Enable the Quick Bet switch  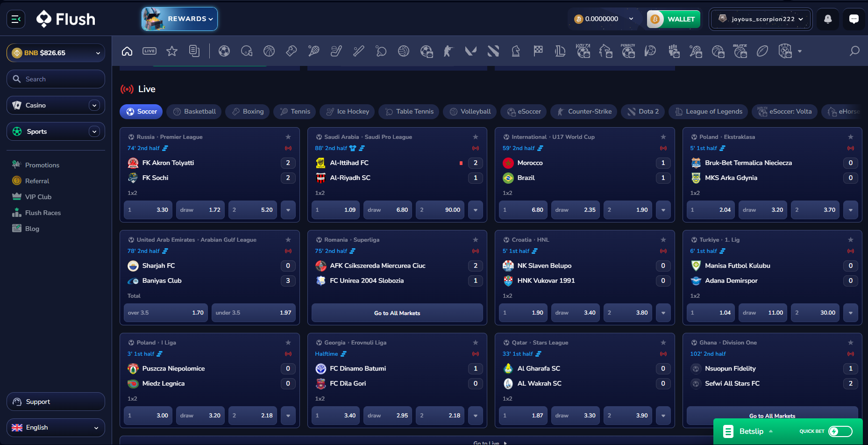[840, 431]
